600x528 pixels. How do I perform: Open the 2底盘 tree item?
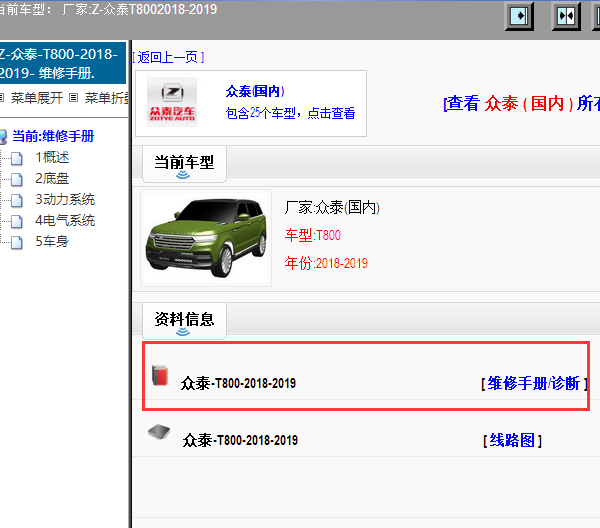52,178
